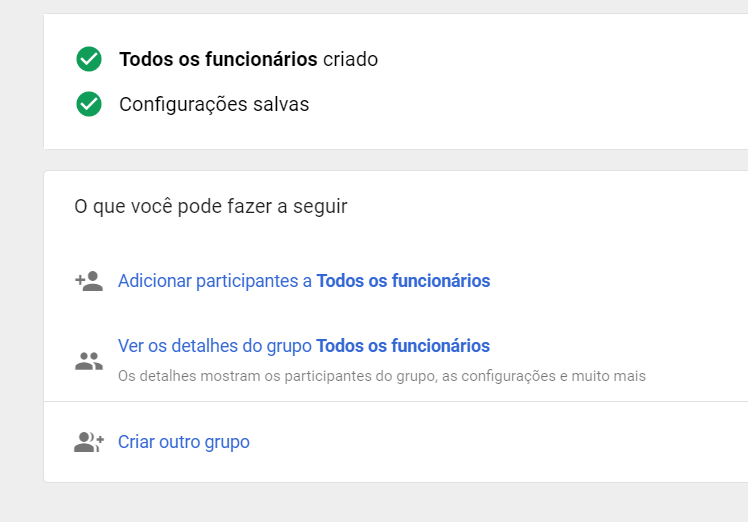
Task: Follow the Criar outro grupo link
Action: [184, 442]
